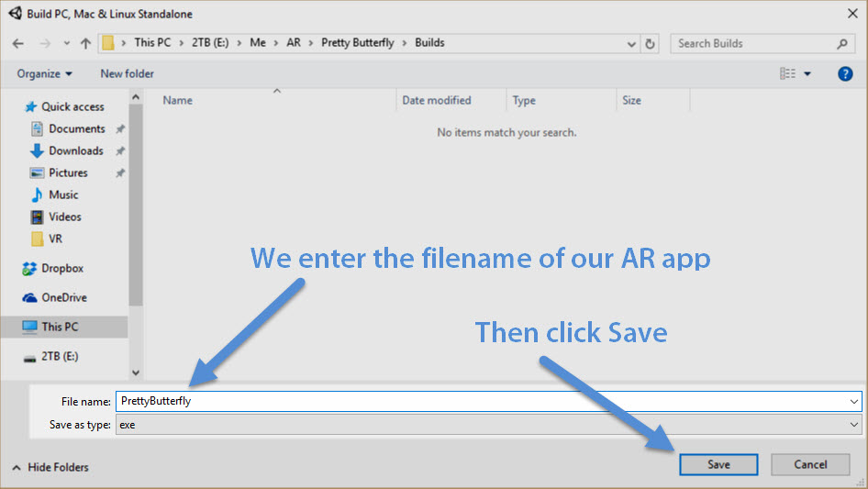Image resolution: width=868 pixels, height=489 pixels.
Task: Select Pretty Butterfly breadcrumb
Action: tap(358, 42)
